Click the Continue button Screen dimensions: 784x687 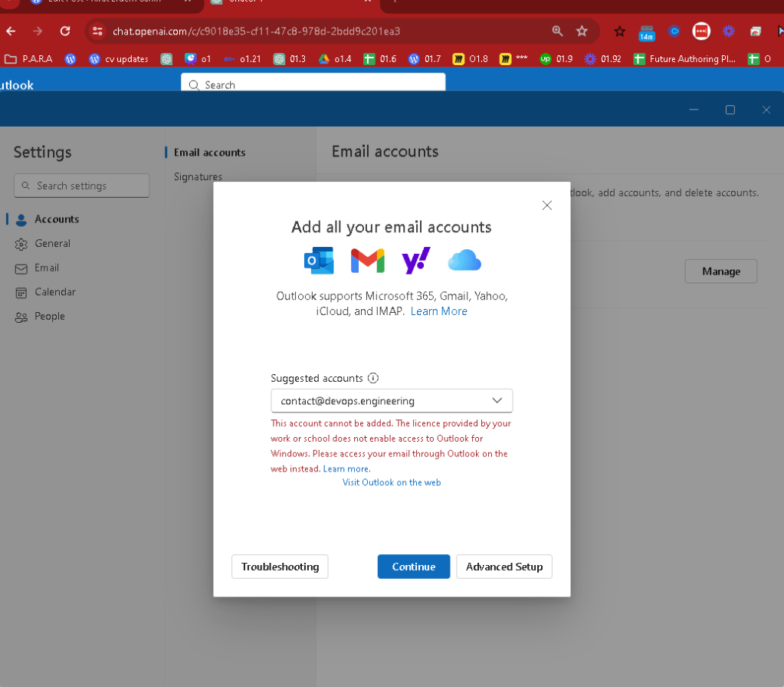click(414, 567)
